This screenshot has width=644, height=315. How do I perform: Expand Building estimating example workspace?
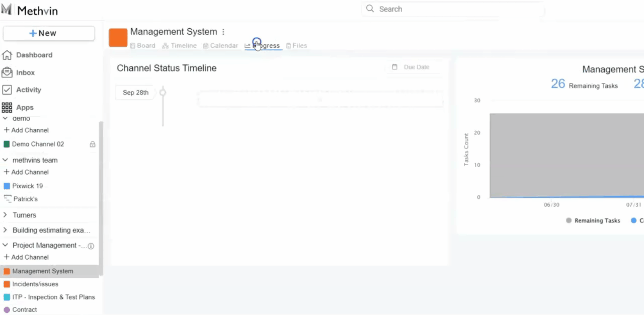[x=5, y=230]
